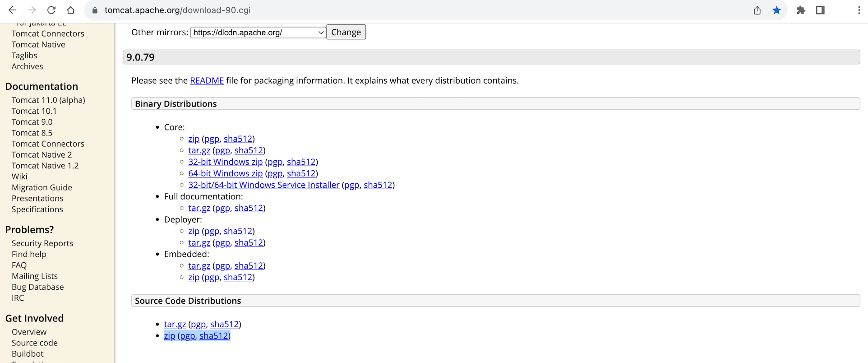The width and height of the screenshot is (868, 363).
Task: Download source code zip
Action: 170,336
